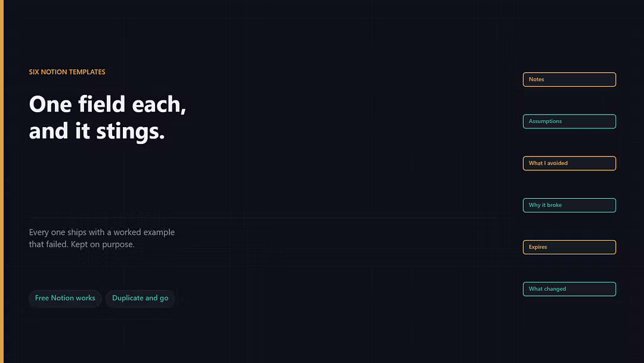Select the Assumptions field box
The width and height of the screenshot is (644, 363).
[569, 121]
